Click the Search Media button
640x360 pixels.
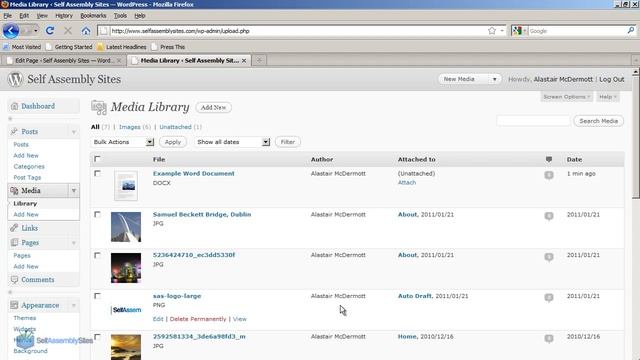pos(598,121)
